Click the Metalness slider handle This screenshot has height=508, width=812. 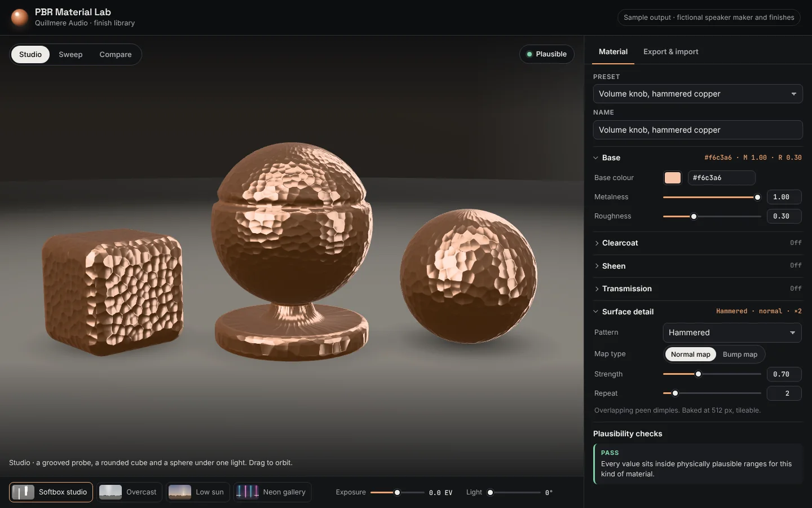[x=757, y=198]
